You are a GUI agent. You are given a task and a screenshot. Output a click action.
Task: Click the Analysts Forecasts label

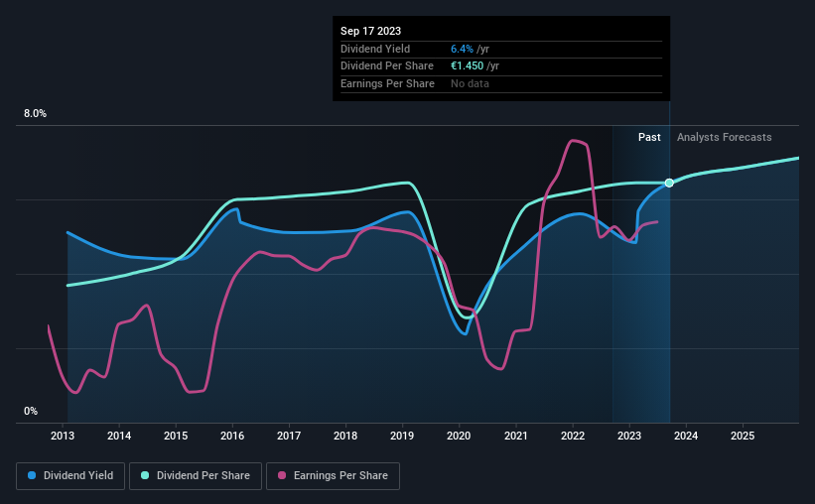click(724, 137)
